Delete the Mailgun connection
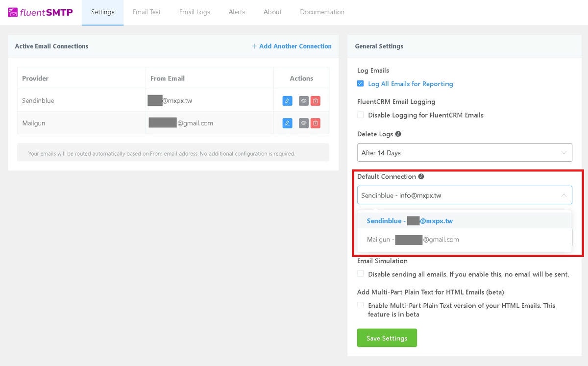Viewport: 588px width, 366px height. point(316,123)
